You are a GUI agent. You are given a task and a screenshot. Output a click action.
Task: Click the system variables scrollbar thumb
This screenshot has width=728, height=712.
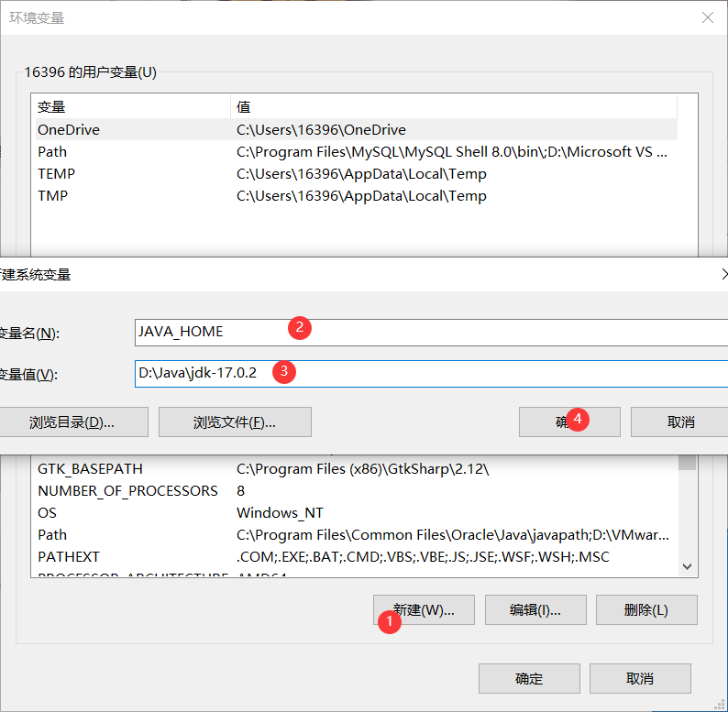pos(687,463)
